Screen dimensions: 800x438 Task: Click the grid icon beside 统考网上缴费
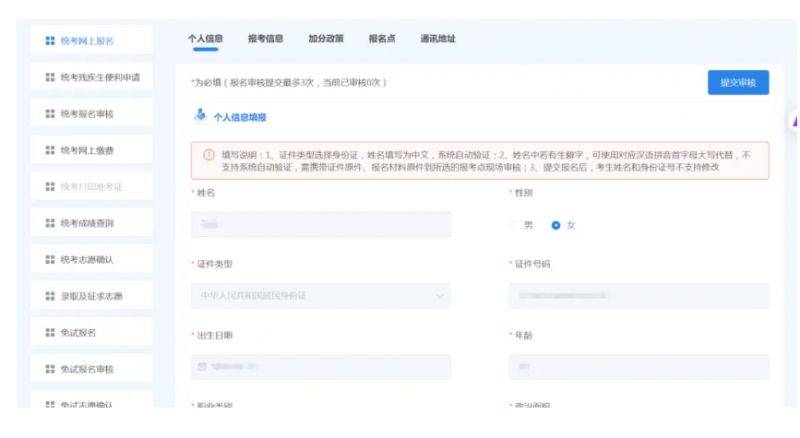click(48, 150)
